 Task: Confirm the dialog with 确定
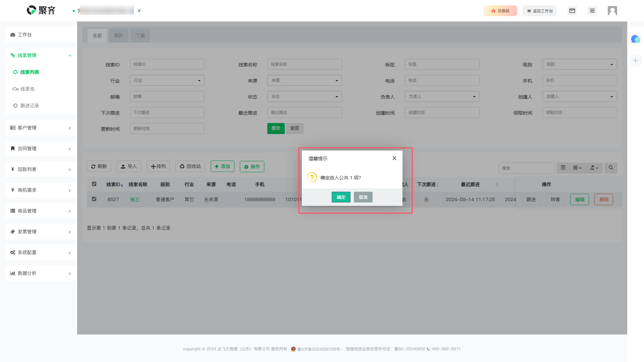click(341, 197)
